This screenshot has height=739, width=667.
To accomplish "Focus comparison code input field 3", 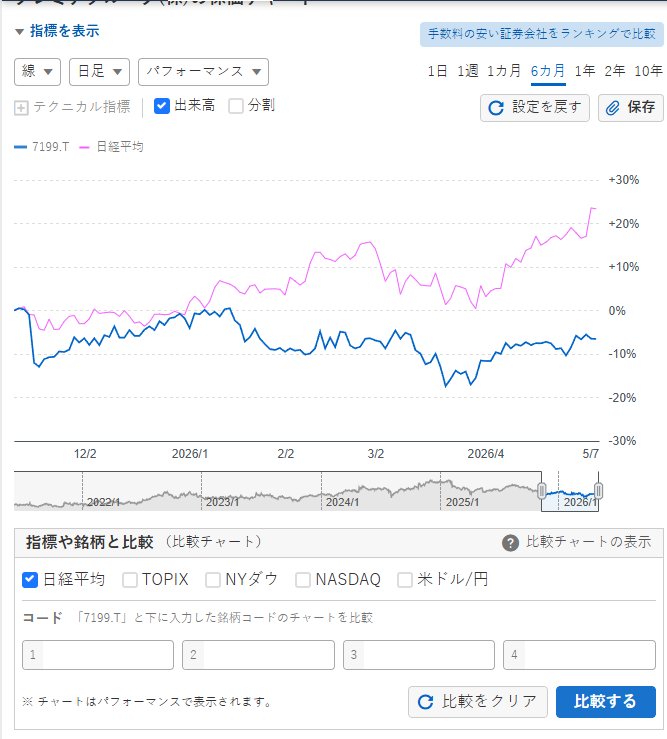I will pyautogui.click(x=419, y=655).
